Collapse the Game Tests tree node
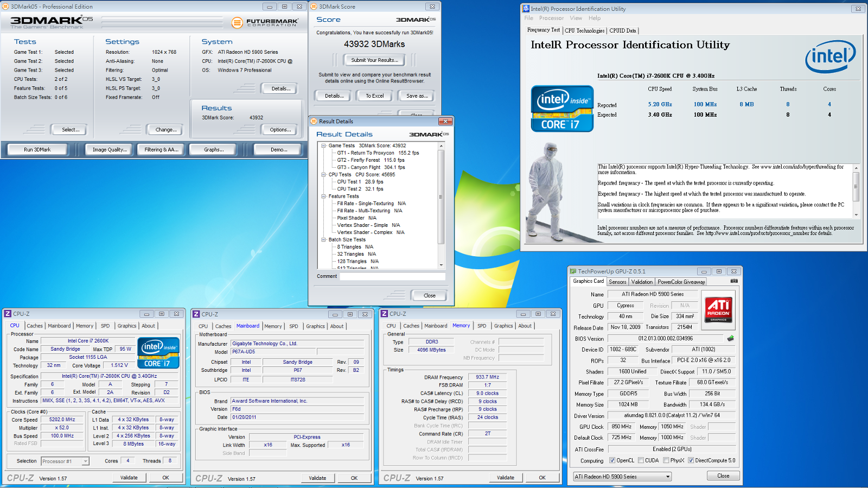The width and height of the screenshot is (868, 488). point(323,145)
